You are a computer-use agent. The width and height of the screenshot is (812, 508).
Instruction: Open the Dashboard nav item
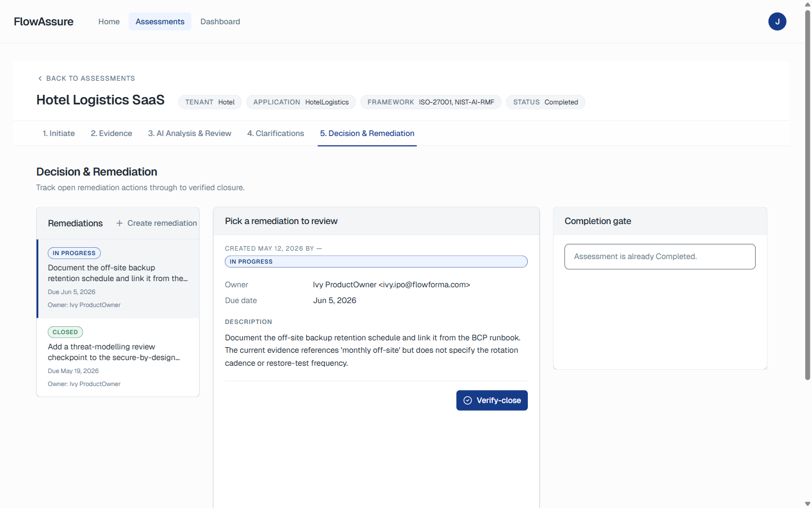click(x=220, y=21)
